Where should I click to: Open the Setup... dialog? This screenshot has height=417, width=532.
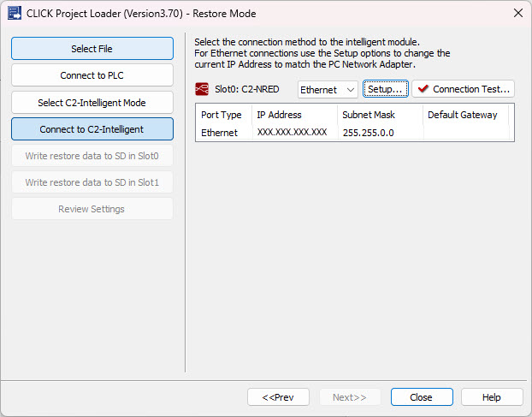tap(386, 89)
